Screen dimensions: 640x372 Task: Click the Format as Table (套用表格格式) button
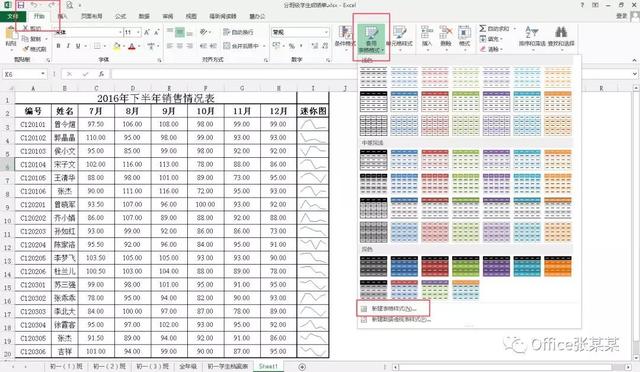(x=371, y=39)
